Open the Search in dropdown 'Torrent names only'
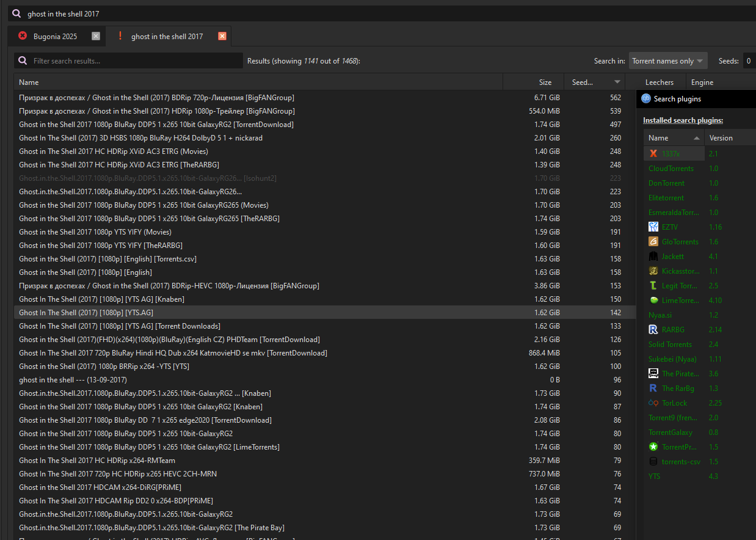The height and width of the screenshot is (540, 756). pos(668,60)
